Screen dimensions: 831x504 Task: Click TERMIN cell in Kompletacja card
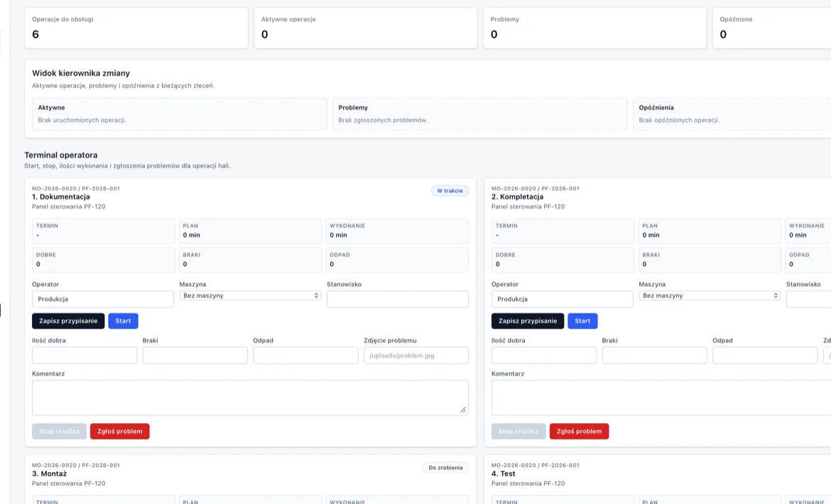click(563, 231)
